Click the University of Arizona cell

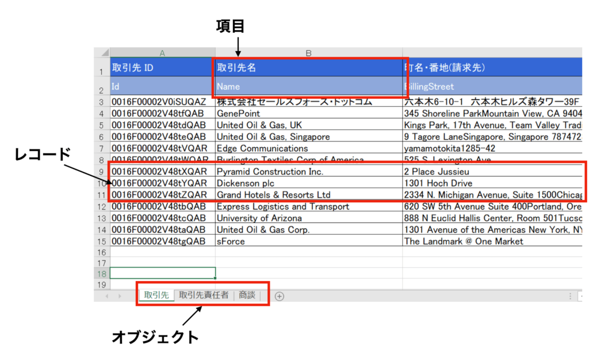(x=309, y=218)
